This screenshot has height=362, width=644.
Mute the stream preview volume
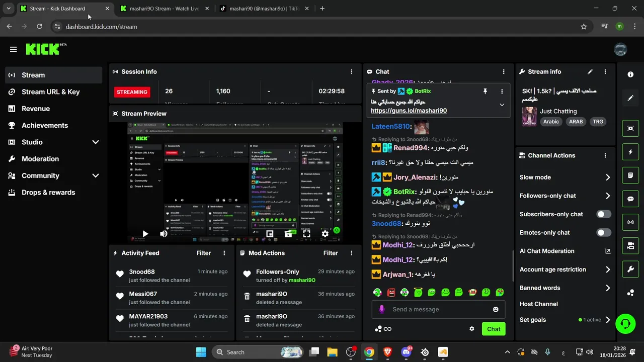tap(164, 234)
